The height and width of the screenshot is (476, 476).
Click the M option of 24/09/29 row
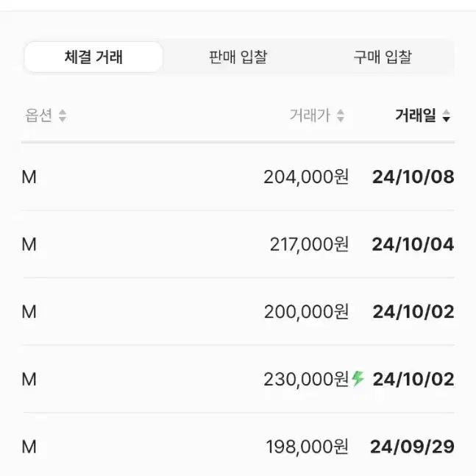coord(29,447)
